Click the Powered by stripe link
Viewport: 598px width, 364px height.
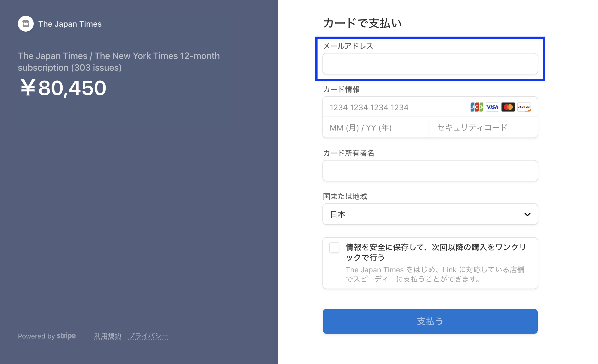[47, 336]
